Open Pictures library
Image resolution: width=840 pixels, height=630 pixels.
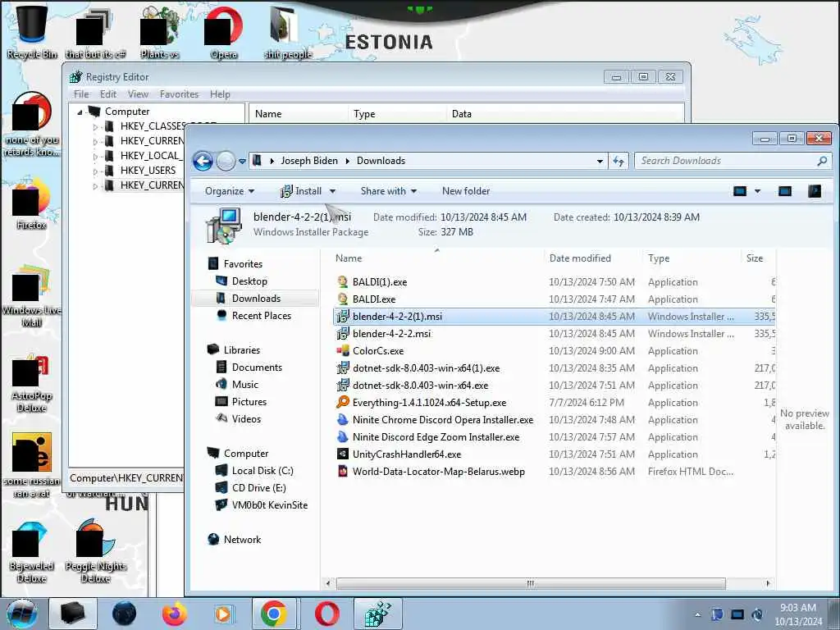tap(249, 402)
